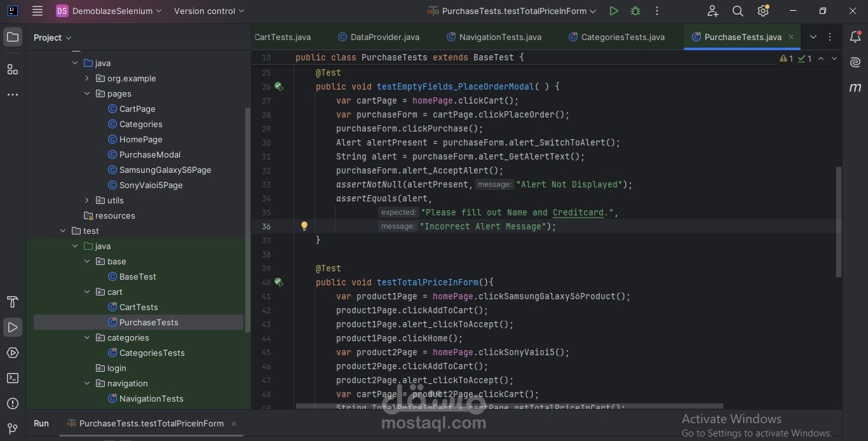Open the Services tool window icon
The image size is (868, 441).
(x=13, y=353)
